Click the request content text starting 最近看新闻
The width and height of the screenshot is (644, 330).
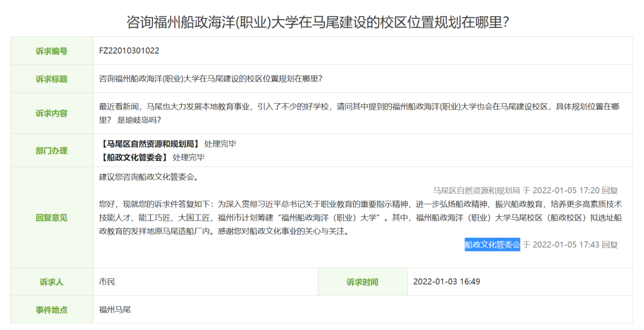click(359, 113)
